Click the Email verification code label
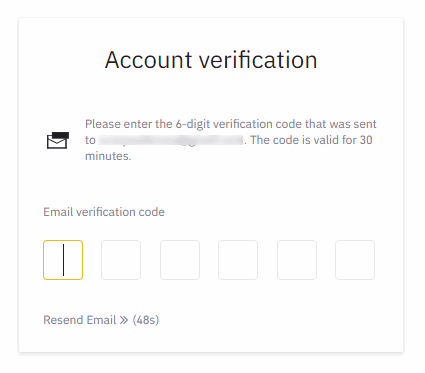The height and width of the screenshot is (373, 425). tap(104, 212)
